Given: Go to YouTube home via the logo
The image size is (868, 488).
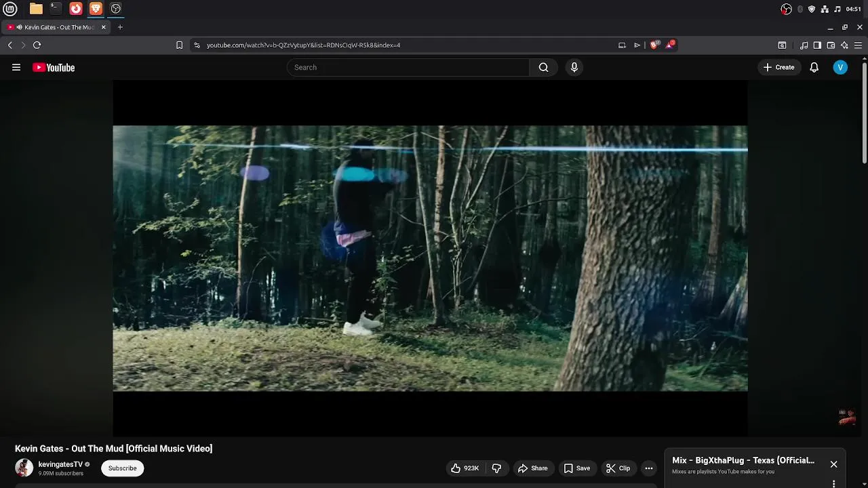Looking at the screenshot, I should tap(54, 67).
